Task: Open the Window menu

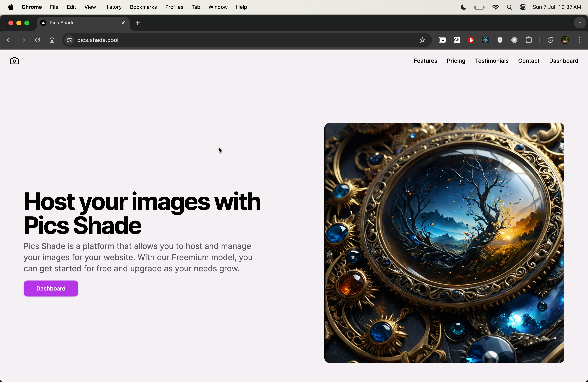Action: (218, 7)
